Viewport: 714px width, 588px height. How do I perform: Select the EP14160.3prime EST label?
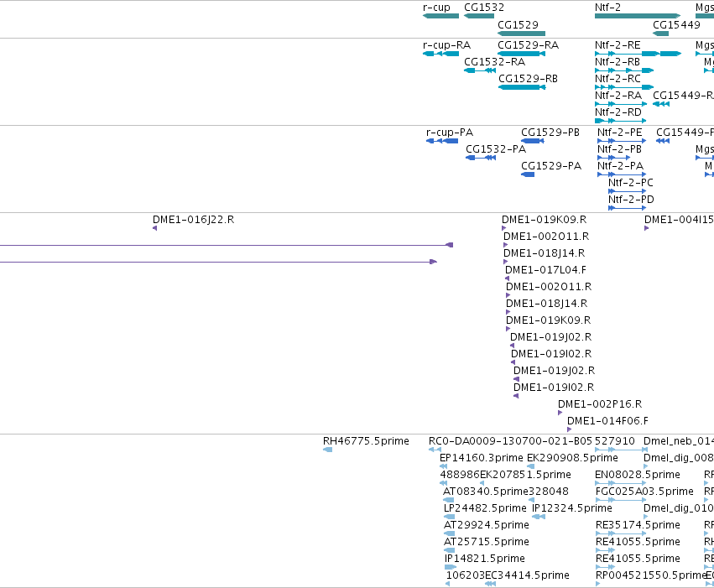coord(482,458)
